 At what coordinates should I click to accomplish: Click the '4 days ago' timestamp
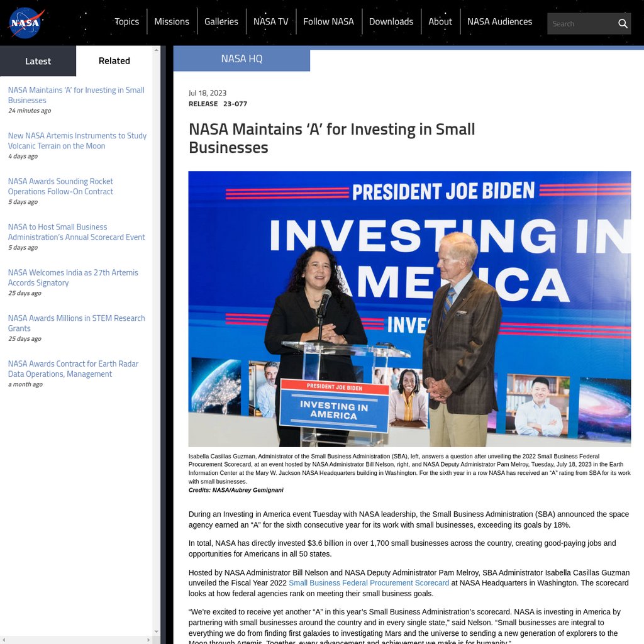point(23,156)
